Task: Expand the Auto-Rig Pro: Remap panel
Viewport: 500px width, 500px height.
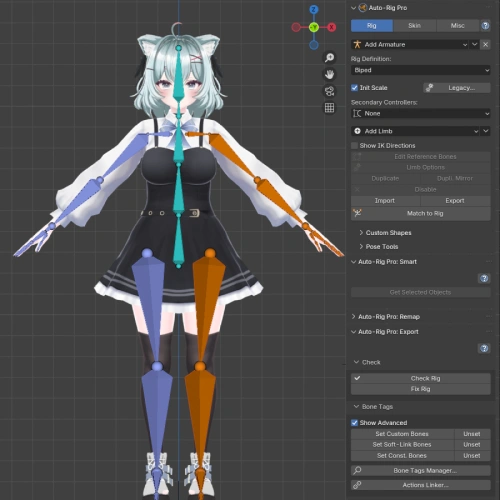Action: [x=386, y=317]
